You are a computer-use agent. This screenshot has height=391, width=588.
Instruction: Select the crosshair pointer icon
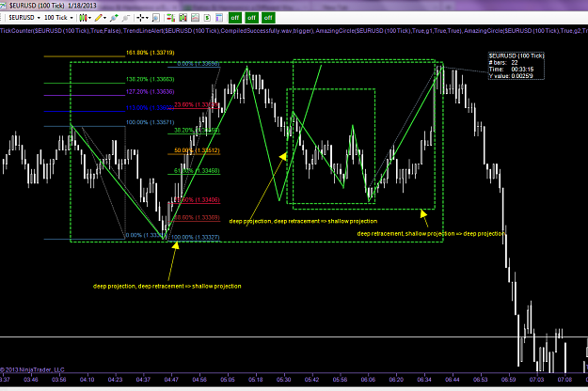tap(140, 18)
